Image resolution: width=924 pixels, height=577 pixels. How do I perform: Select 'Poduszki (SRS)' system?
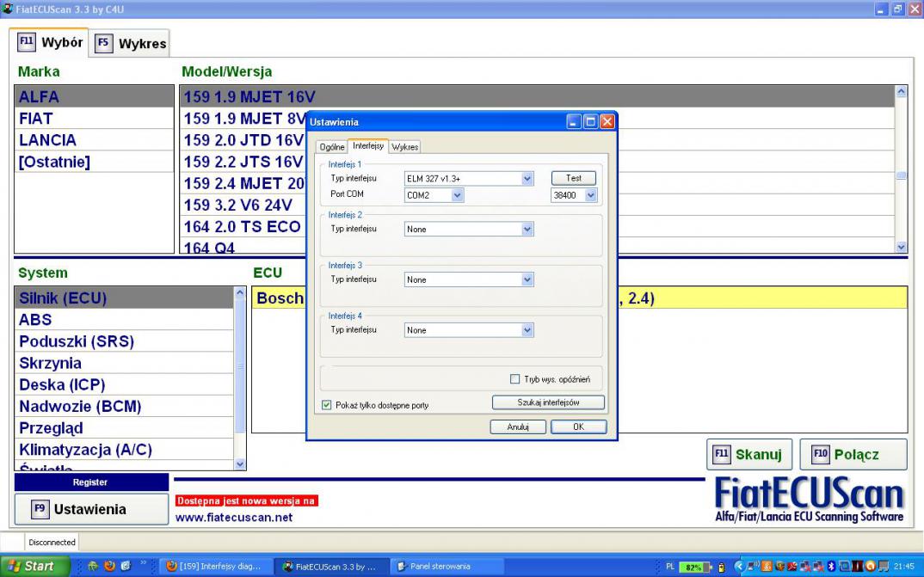coord(125,341)
